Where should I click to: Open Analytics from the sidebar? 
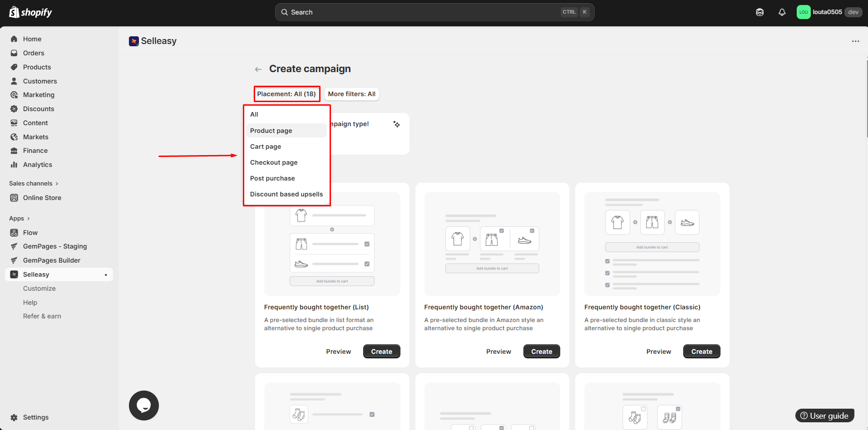pos(37,165)
